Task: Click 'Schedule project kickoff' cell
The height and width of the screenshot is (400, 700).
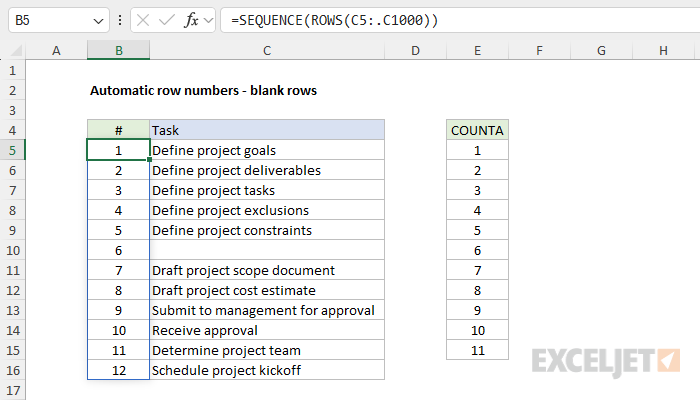Action: pyautogui.click(x=267, y=370)
